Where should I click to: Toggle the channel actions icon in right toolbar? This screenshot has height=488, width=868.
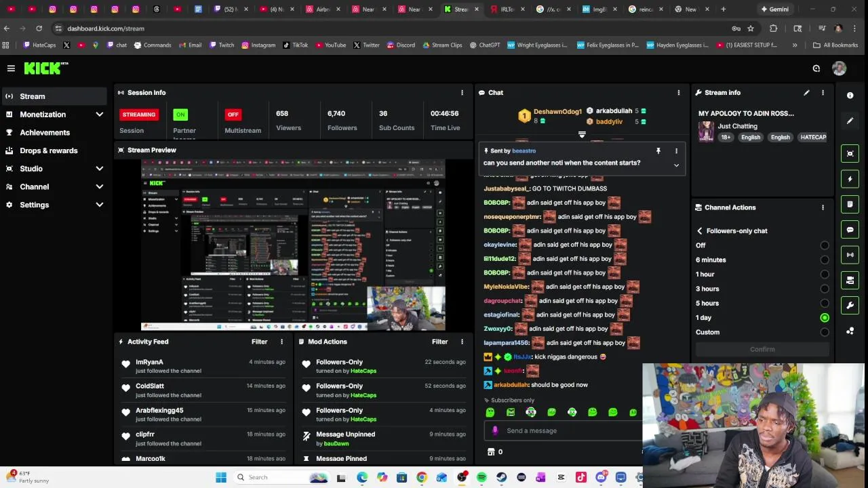click(x=850, y=280)
